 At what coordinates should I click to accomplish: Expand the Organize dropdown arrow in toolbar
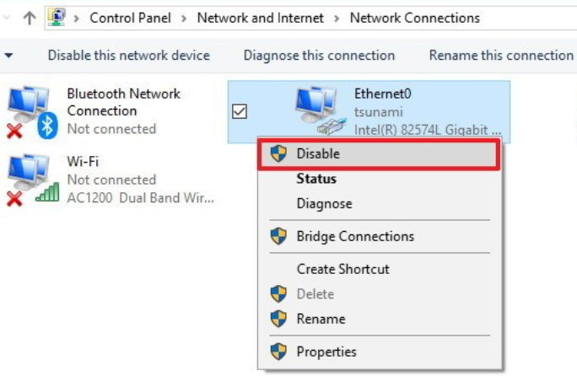pos(8,56)
